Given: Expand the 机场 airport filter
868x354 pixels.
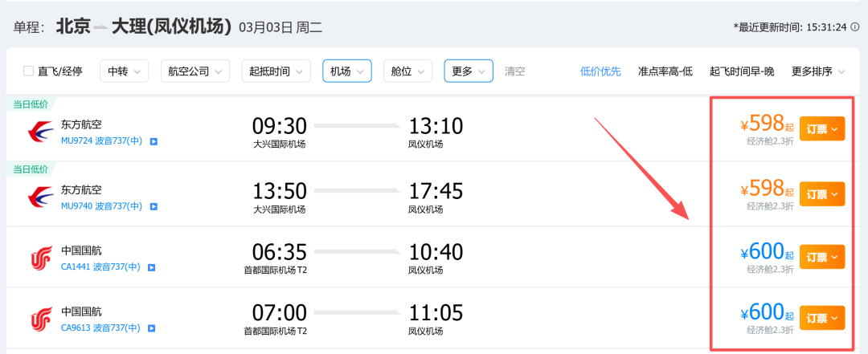Looking at the screenshot, I should (x=346, y=71).
